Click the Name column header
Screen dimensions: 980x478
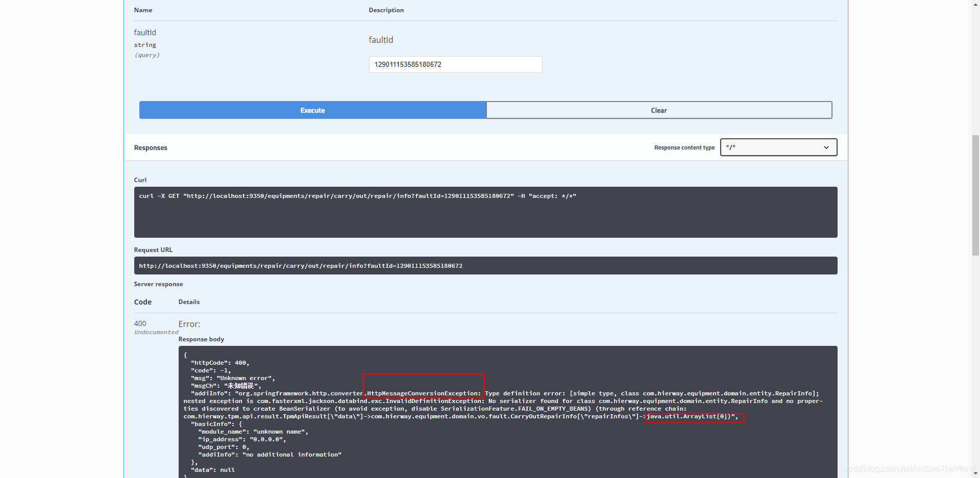pyautogui.click(x=143, y=10)
